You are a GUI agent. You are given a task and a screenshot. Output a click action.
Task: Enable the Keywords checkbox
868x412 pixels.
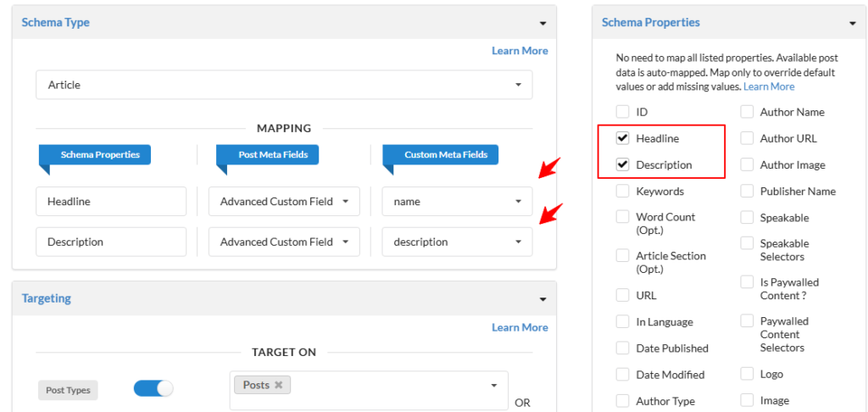tap(623, 192)
